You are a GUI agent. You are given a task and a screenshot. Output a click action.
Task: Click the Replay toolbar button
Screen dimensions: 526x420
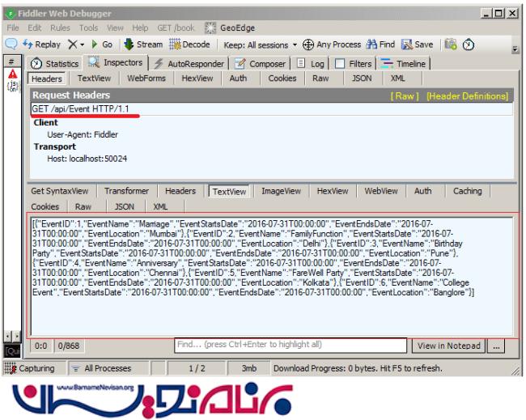click(42, 45)
